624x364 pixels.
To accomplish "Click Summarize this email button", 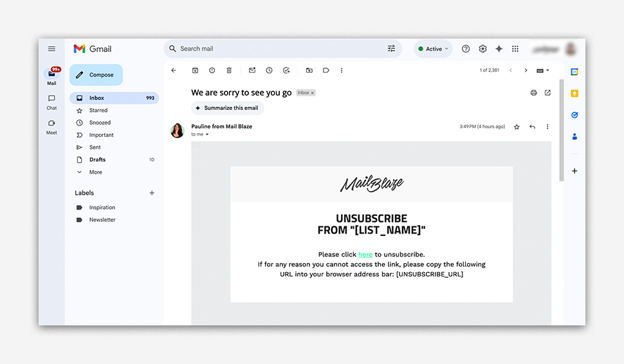I will (x=228, y=108).
